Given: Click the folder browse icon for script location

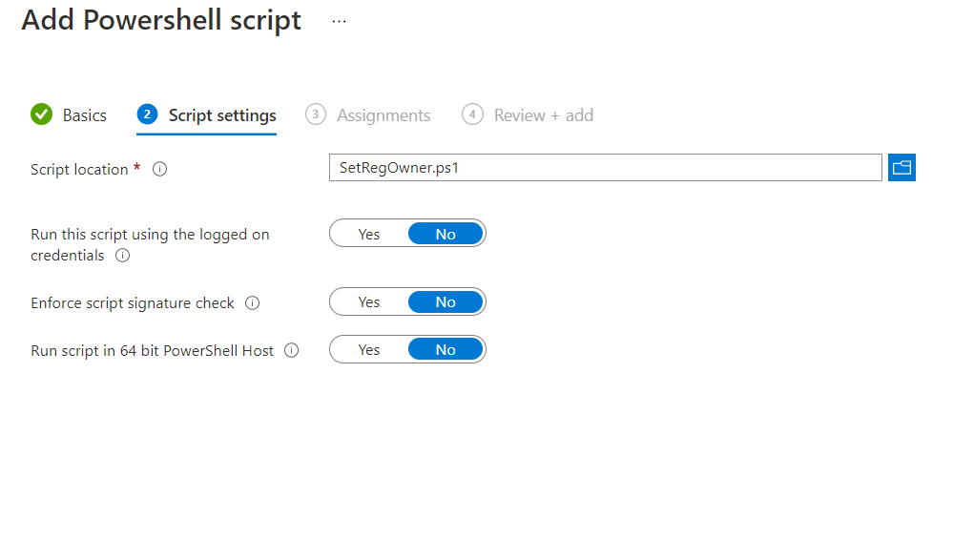Looking at the screenshot, I should (901, 168).
